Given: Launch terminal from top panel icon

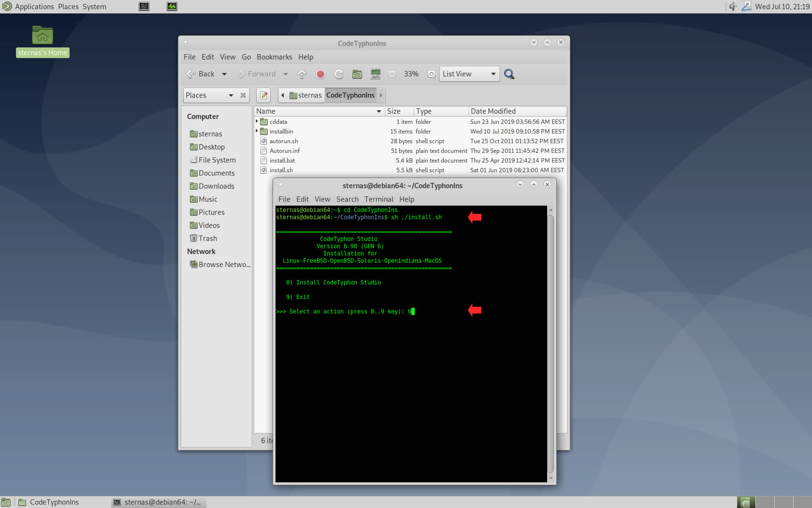Looking at the screenshot, I should [144, 6].
